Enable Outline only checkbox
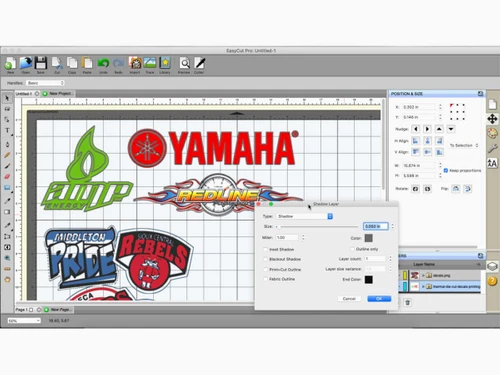The height and width of the screenshot is (375, 500). [x=352, y=249]
